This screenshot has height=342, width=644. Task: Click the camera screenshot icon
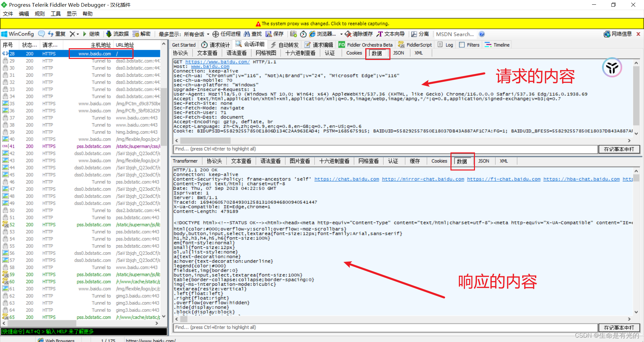[x=293, y=34]
